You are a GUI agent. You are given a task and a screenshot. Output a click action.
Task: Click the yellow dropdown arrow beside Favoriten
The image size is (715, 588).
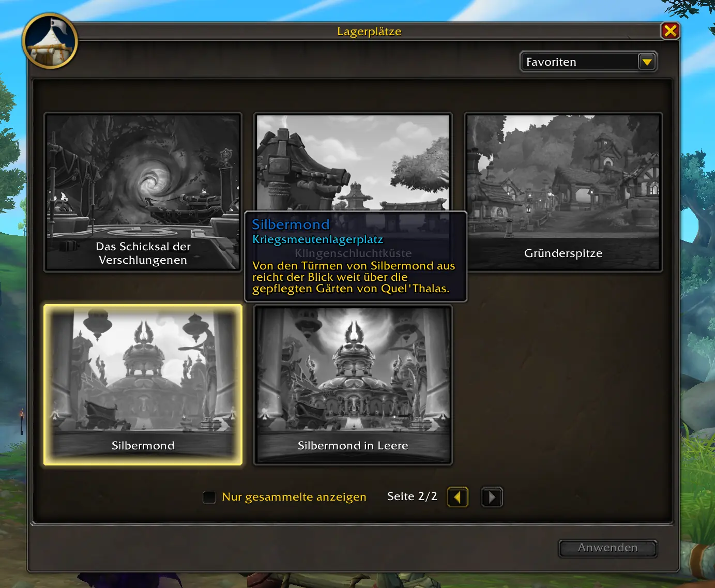tap(647, 62)
